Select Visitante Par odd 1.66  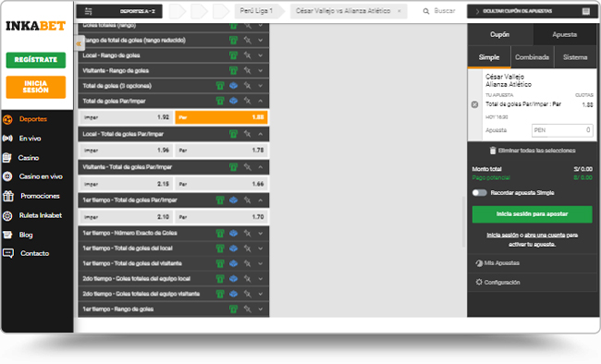[x=221, y=184]
